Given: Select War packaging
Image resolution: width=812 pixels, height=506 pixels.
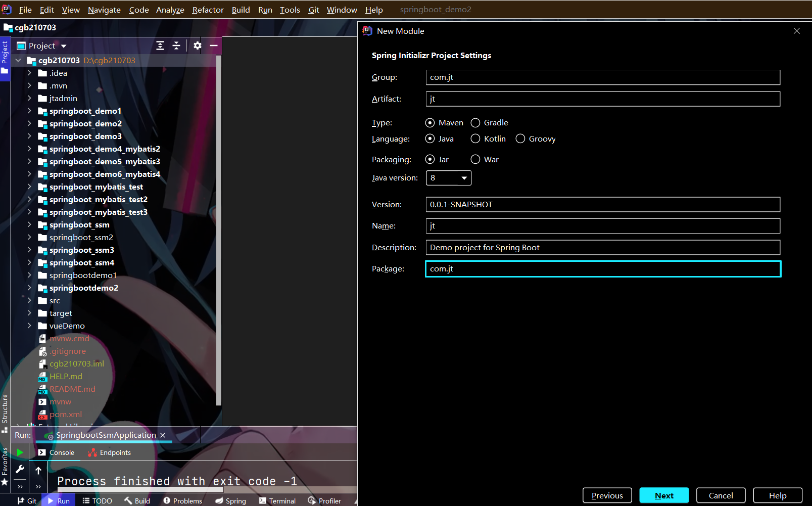Looking at the screenshot, I should (484, 160).
